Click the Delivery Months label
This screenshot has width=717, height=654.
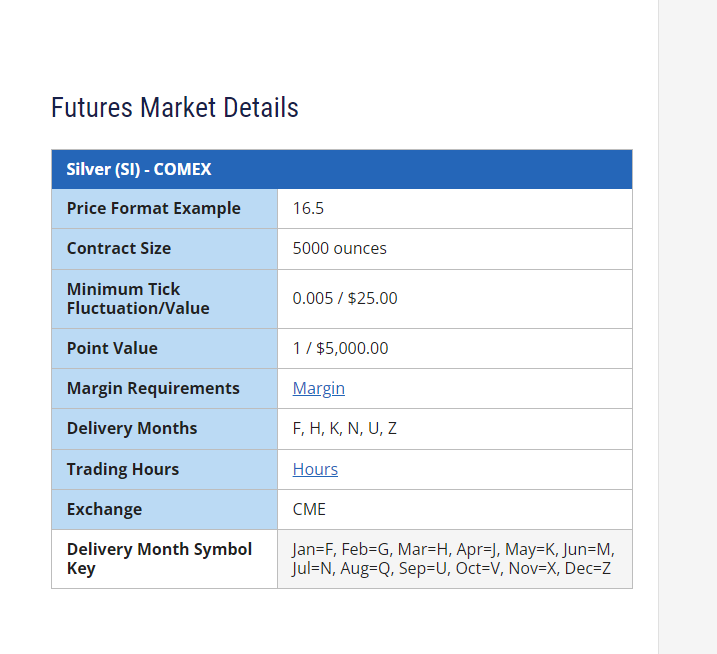pos(132,429)
